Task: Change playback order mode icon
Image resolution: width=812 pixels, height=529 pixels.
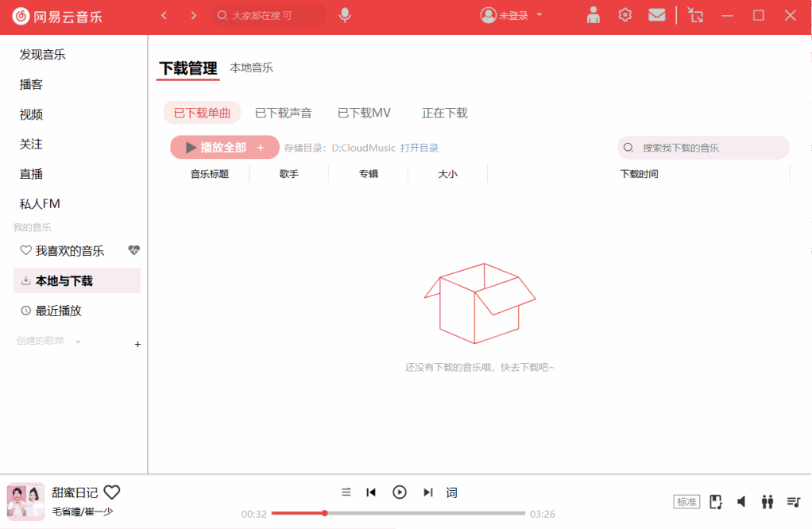Action: (346, 492)
